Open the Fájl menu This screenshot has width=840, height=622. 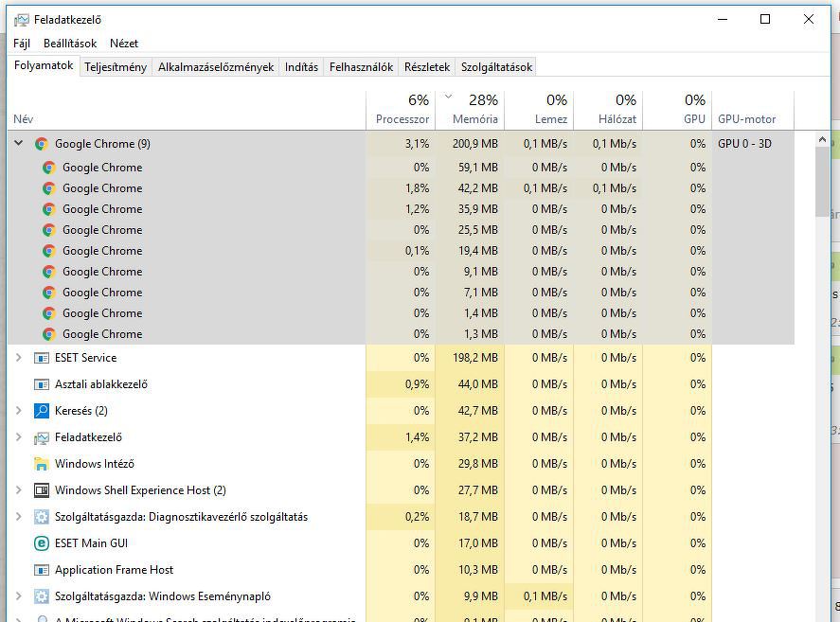[x=22, y=44]
